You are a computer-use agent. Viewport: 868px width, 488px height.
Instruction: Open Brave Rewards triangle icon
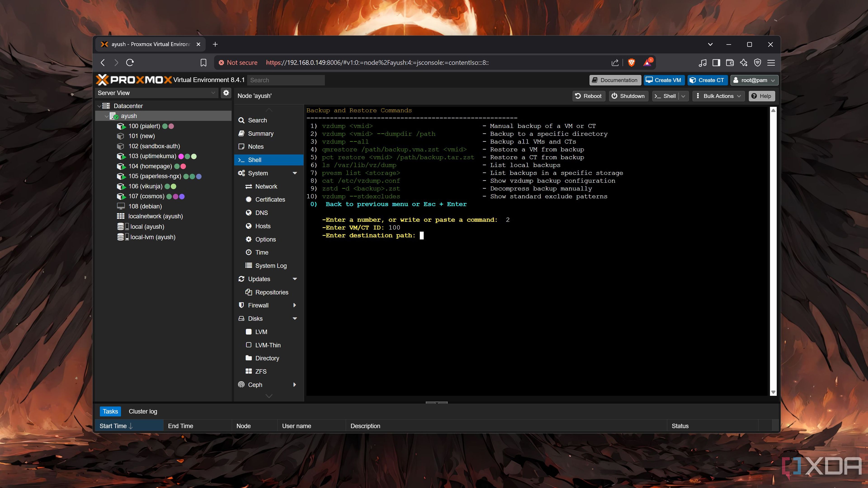coord(647,63)
